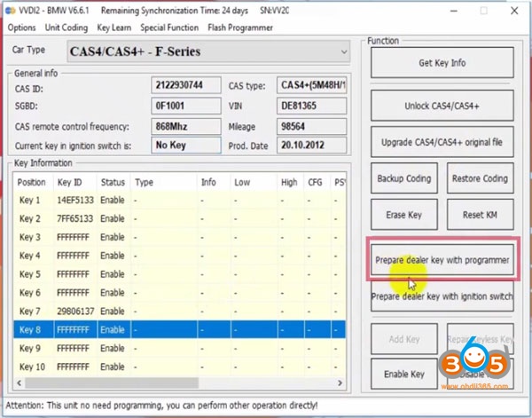Click the CAS ID field 2122930744

[186, 85]
